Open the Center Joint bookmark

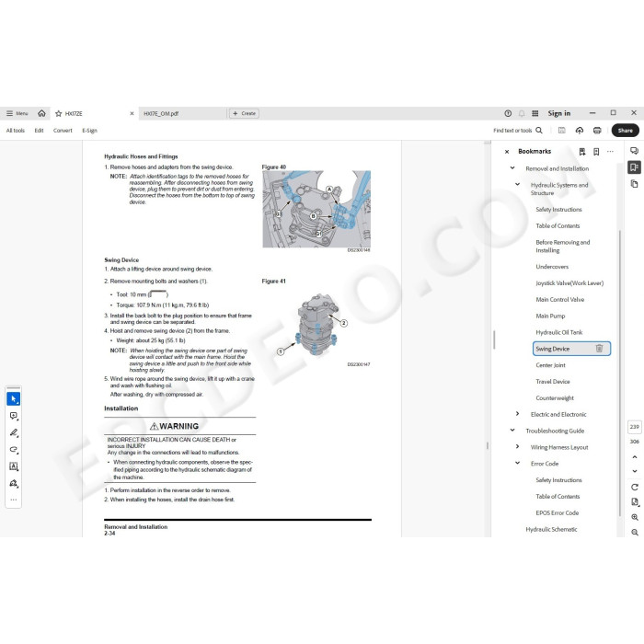pos(550,365)
